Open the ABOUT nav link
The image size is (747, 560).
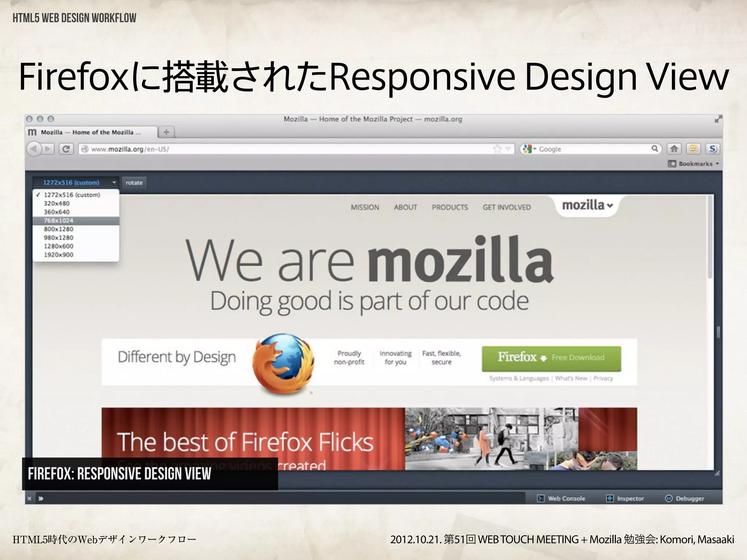(405, 207)
